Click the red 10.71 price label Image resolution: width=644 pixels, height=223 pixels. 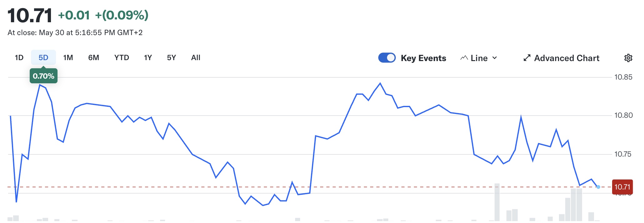click(622, 187)
